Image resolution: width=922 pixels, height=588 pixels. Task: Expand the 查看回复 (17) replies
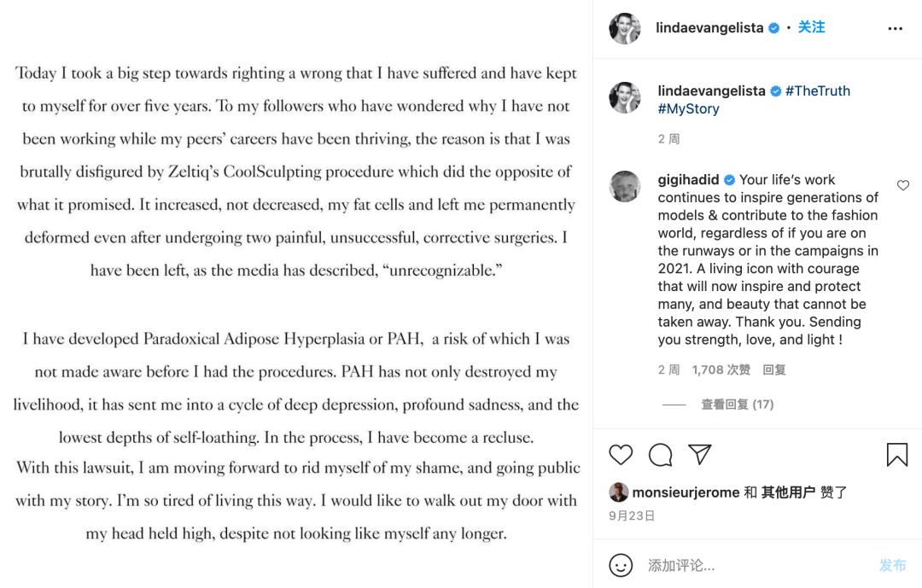click(737, 405)
